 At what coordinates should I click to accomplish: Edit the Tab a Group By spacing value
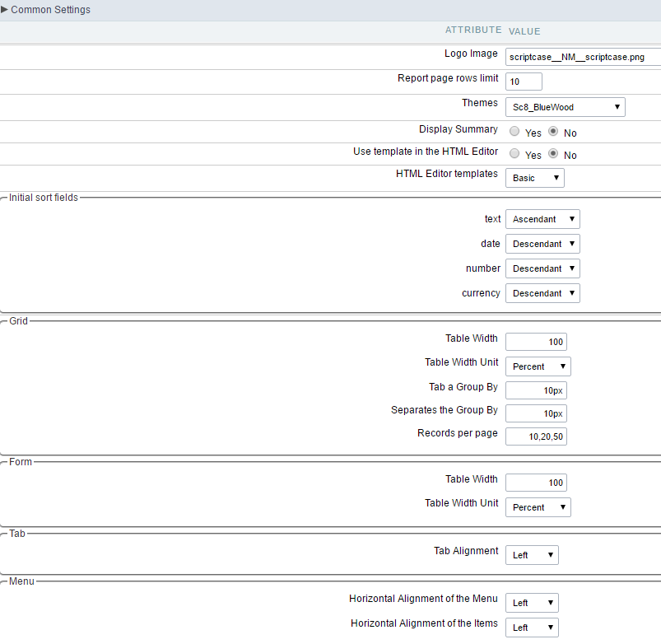pyautogui.click(x=536, y=390)
